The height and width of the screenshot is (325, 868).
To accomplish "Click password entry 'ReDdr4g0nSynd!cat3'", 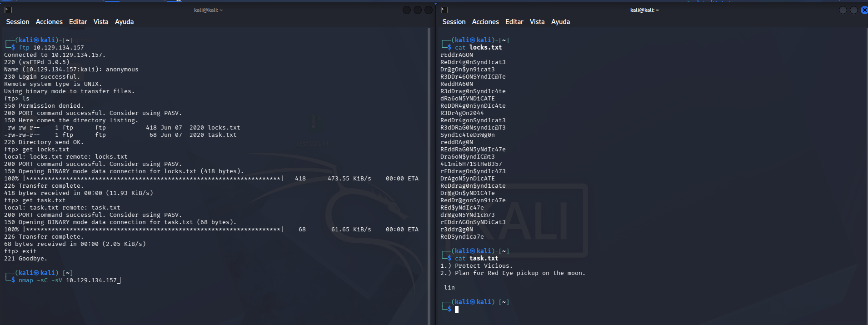I will (473, 62).
